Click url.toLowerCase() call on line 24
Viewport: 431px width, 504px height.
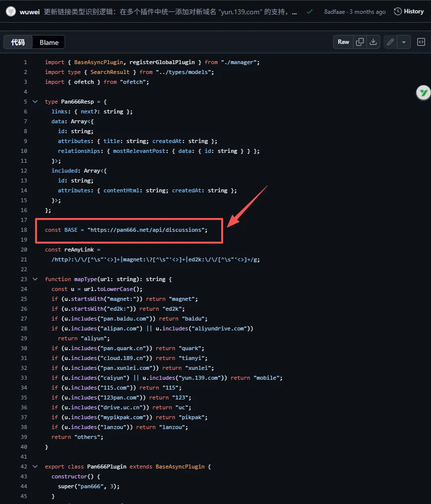(113, 289)
